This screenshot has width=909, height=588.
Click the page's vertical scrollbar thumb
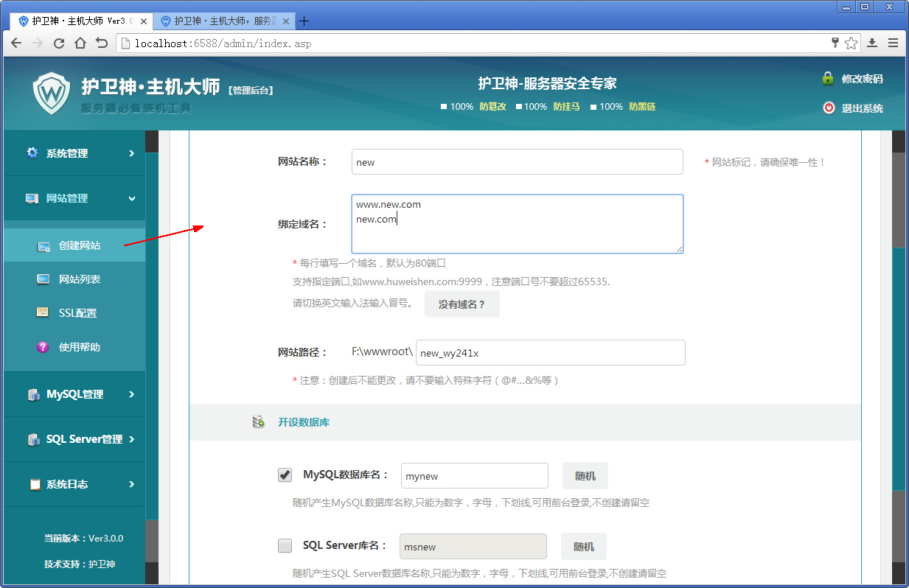pos(899,368)
